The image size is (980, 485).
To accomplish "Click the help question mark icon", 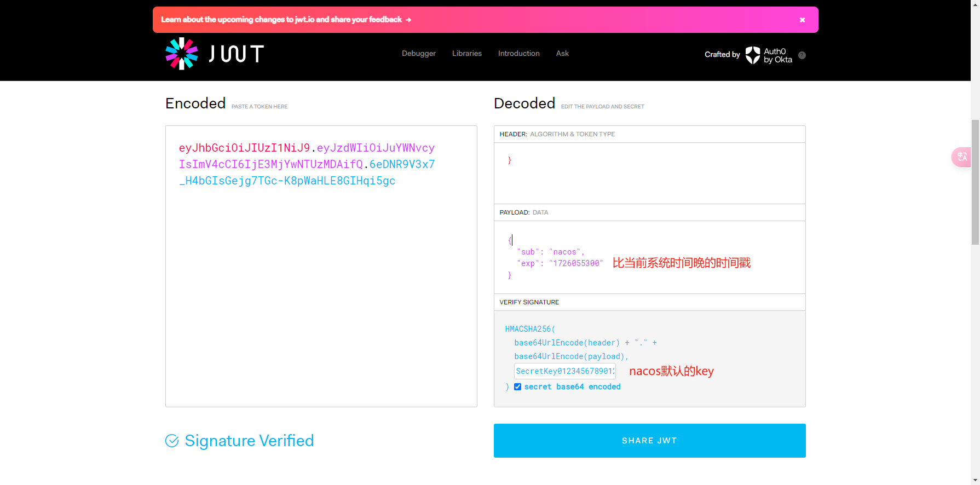I will (x=802, y=55).
